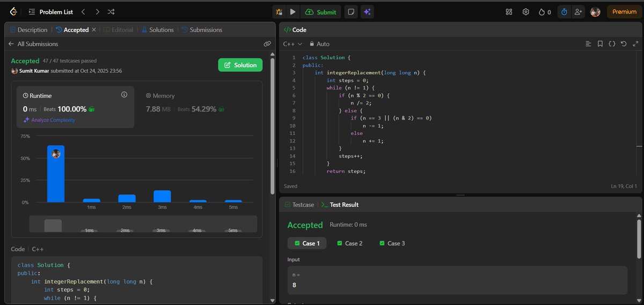Click the 'return steps;' line
This screenshot has width=644, height=305.
click(x=346, y=171)
